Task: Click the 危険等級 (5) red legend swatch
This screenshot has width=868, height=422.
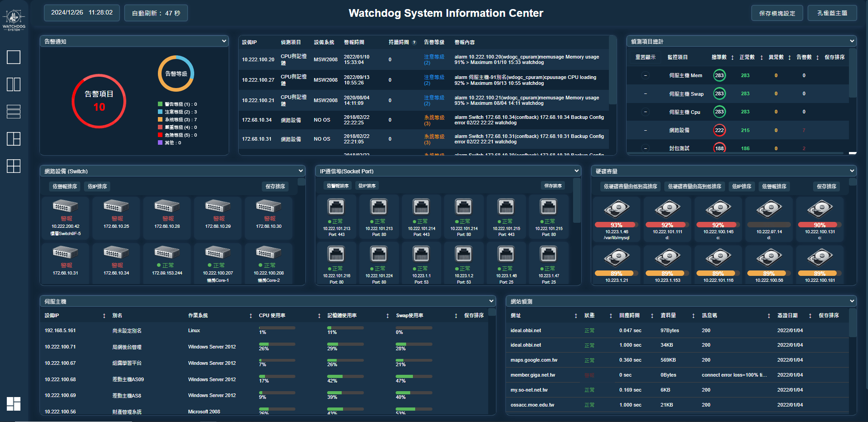Action: coord(160,135)
